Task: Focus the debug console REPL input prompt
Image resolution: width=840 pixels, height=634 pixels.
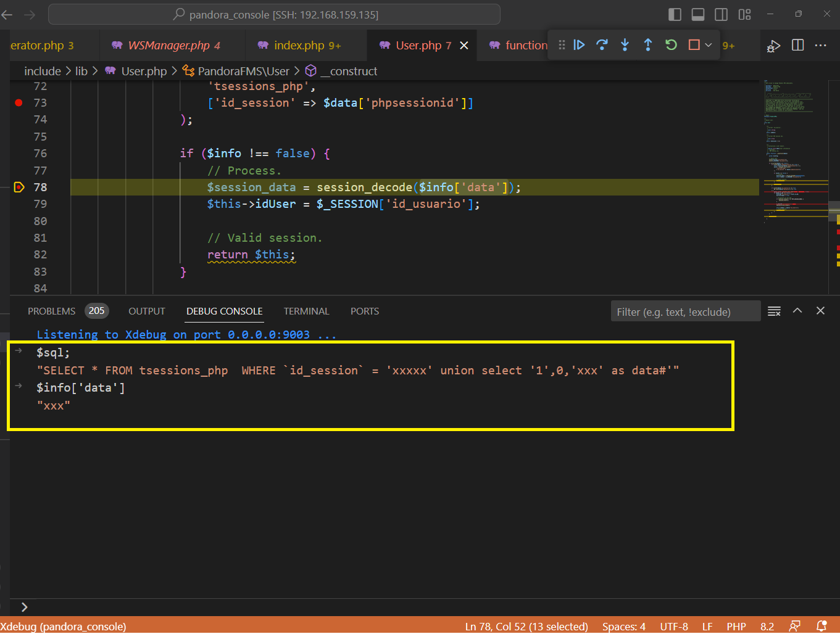Action: pyautogui.click(x=426, y=607)
